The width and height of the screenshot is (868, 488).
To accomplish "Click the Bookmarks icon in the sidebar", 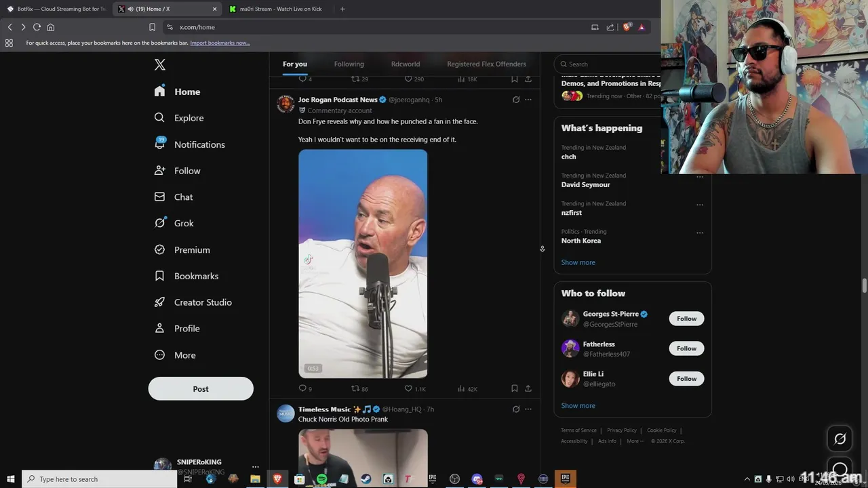I will [159, 276].
